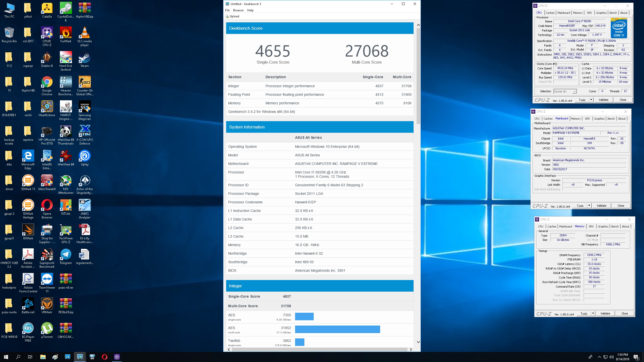Click Close button in bottom CPU-Z window
The image size is (644, 362).
point(625,313)
